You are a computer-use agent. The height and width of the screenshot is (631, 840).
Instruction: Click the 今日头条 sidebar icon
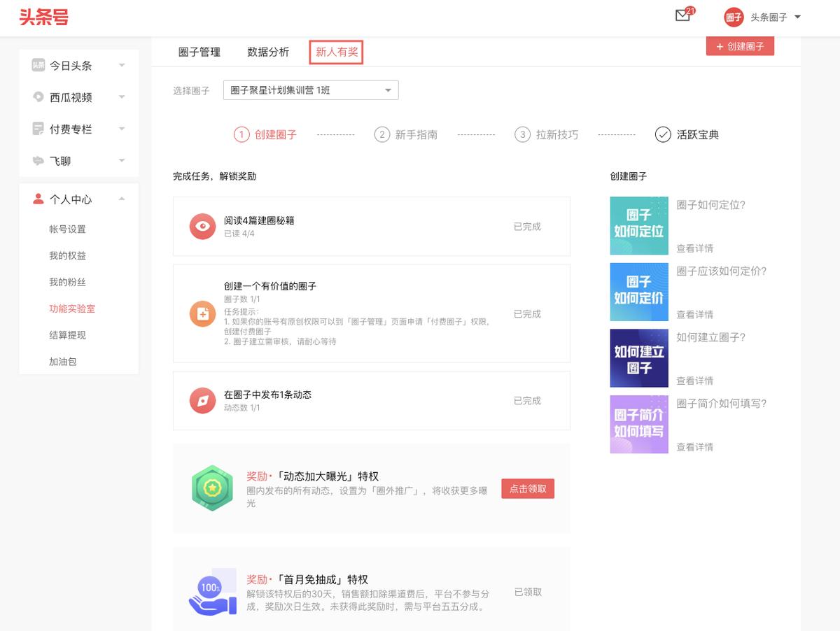[38, 66]
